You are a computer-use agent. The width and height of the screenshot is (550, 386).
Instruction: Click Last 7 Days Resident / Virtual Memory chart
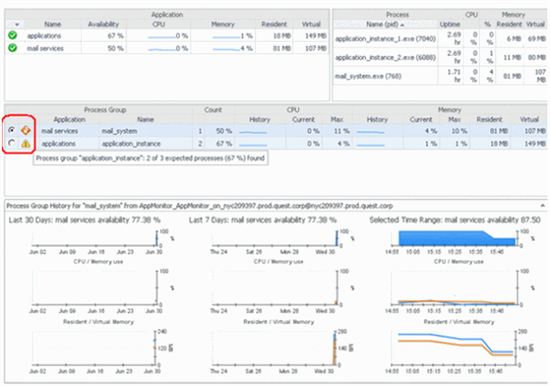(275, 347)
